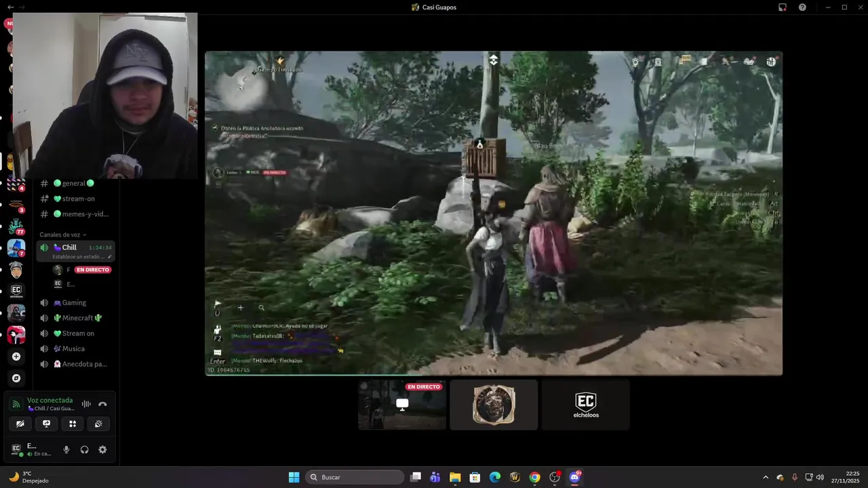This screenshot has width=868, height=488.
Task: Join the Minecraft voice channel
Action: pos(75,318)
